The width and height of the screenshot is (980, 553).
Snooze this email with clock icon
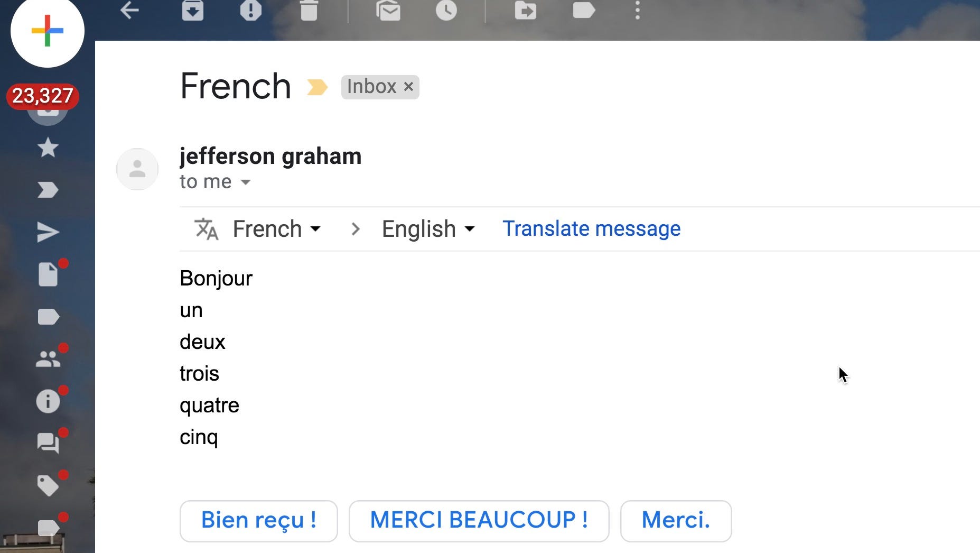coord(446,10)
